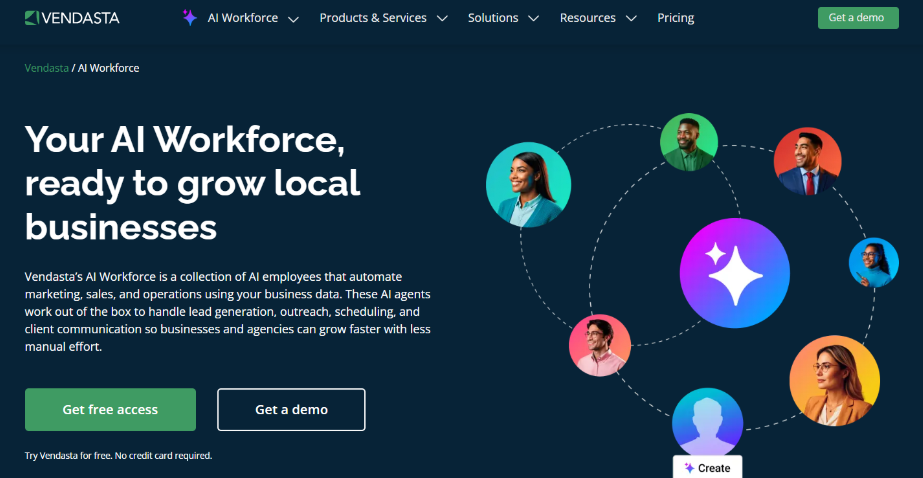923x478 pixels.
Task: Click the man in suit on red avatar
Action: 807,162
